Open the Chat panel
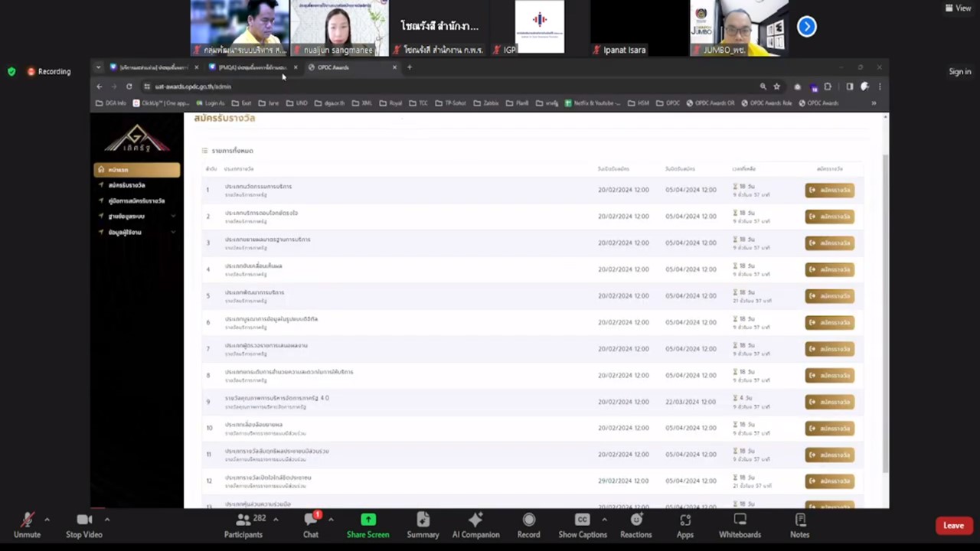 pyautogui.click(x=310, y=525)
